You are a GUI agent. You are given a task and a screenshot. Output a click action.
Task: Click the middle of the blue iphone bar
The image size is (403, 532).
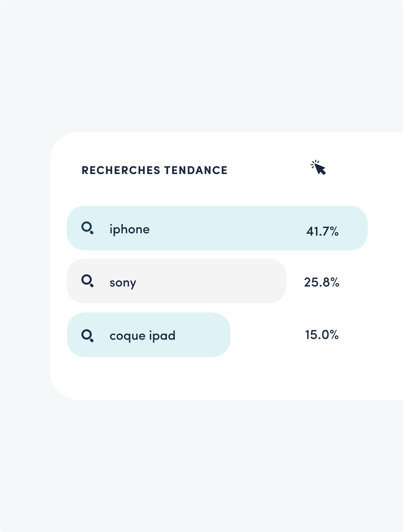pyautogui.click(x=217, y=228)
